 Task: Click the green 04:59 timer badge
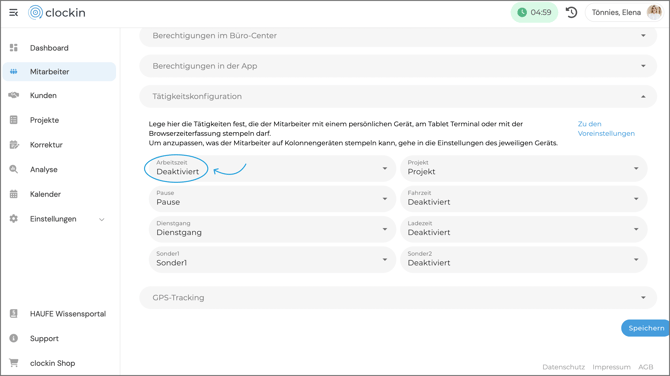click(534, 12)
